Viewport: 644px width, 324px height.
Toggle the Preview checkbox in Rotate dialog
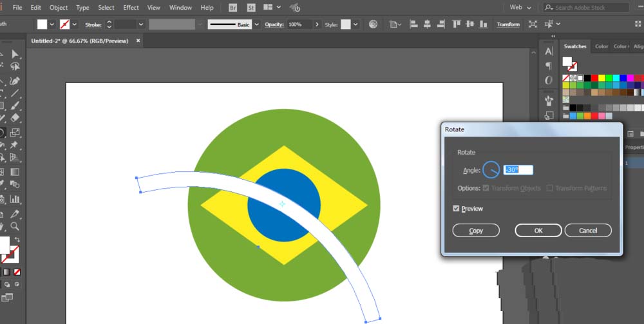pyautogui.click(x=456, y=209)
